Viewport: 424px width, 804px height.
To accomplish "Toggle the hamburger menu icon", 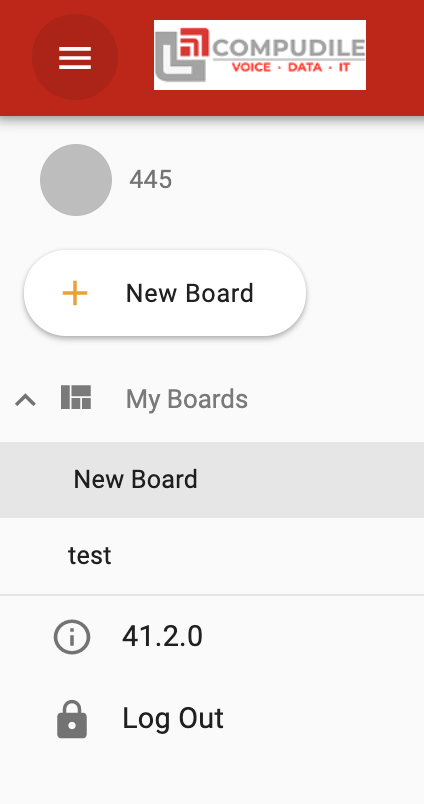I will pyautogui.click(x=75, y=57).
